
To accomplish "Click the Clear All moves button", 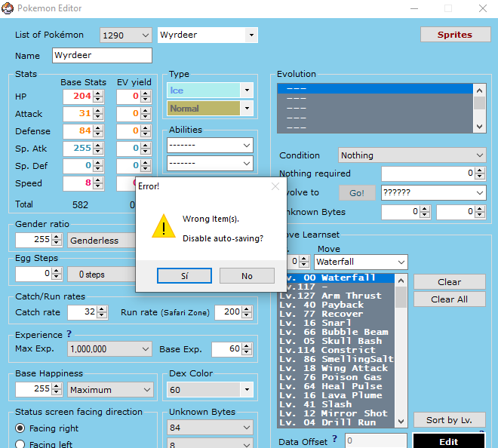I will click(449, 299).
